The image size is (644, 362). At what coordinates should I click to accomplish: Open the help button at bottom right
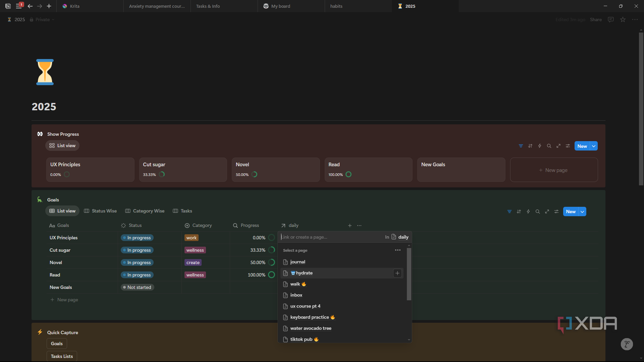pyautogui.click(x=627, y=344)
